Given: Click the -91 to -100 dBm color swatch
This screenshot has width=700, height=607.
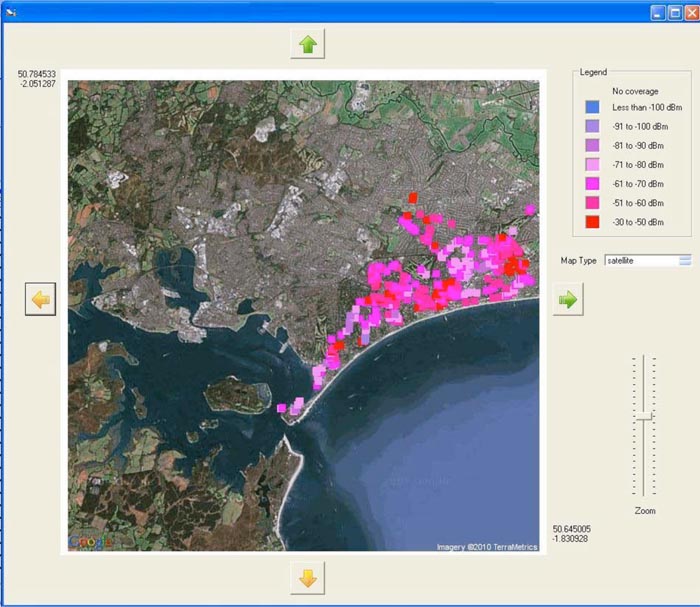Looking at the screenshot, I should 592,126.
